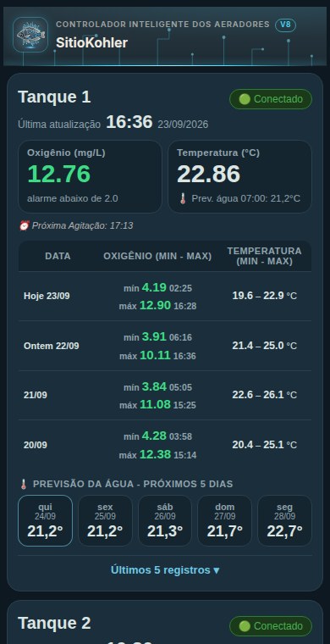Click the alarm clock icon beside Próxima Agitação
The width and height of the screenshot is (330, 644).
pos(24,225)
